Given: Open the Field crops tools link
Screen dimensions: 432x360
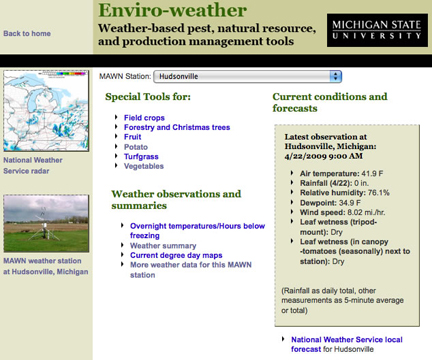Looking at the screenshot, I should click(144, 118).
